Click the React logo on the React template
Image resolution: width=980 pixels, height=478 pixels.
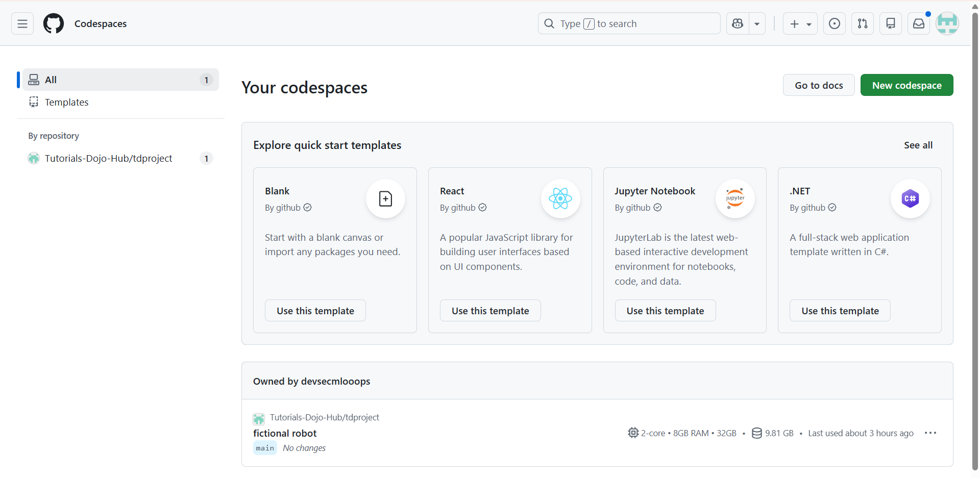coord(560,198)
